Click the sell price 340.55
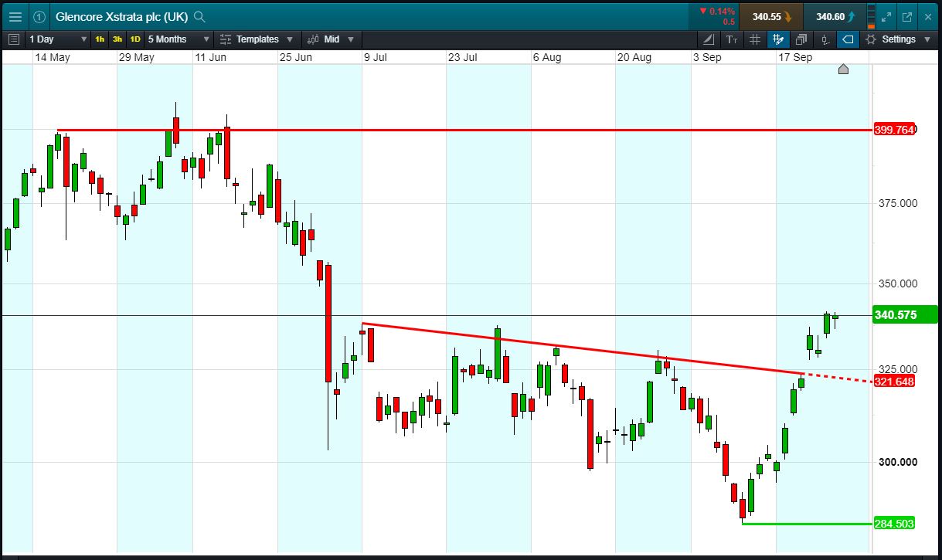The image size is (942, 560). click(x=770, y=16)
